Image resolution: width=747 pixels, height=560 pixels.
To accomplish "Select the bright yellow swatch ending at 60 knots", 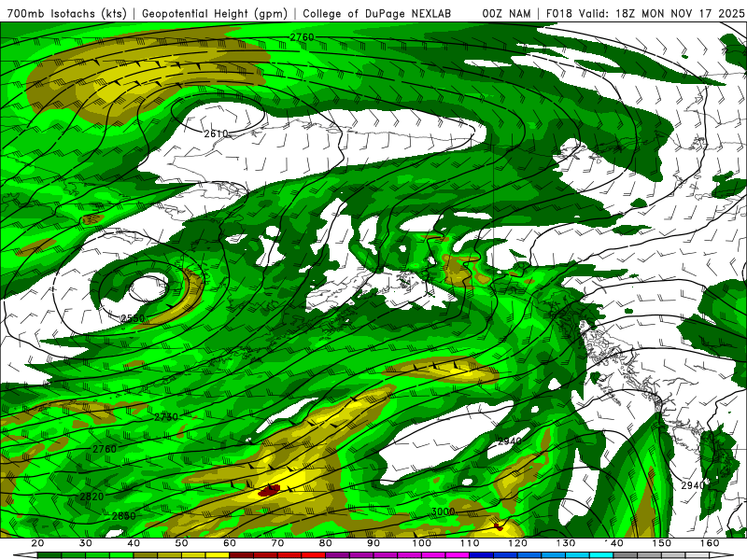I will coord(218,554).
